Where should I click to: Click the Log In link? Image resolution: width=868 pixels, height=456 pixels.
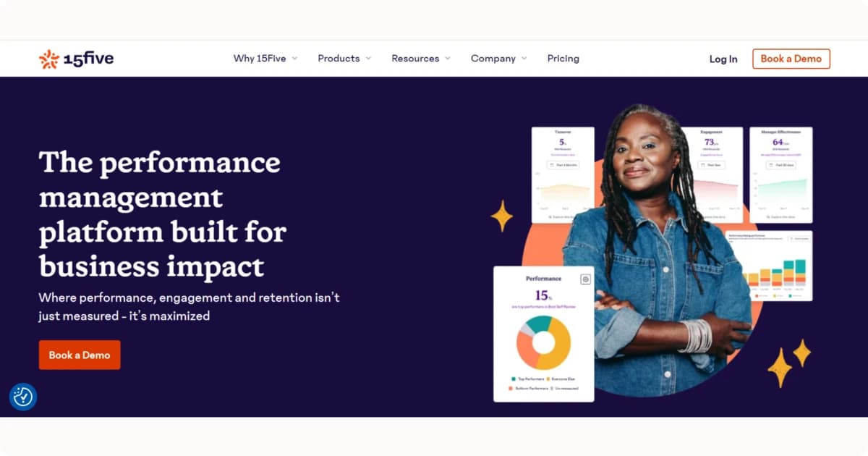tap(723, 59)
